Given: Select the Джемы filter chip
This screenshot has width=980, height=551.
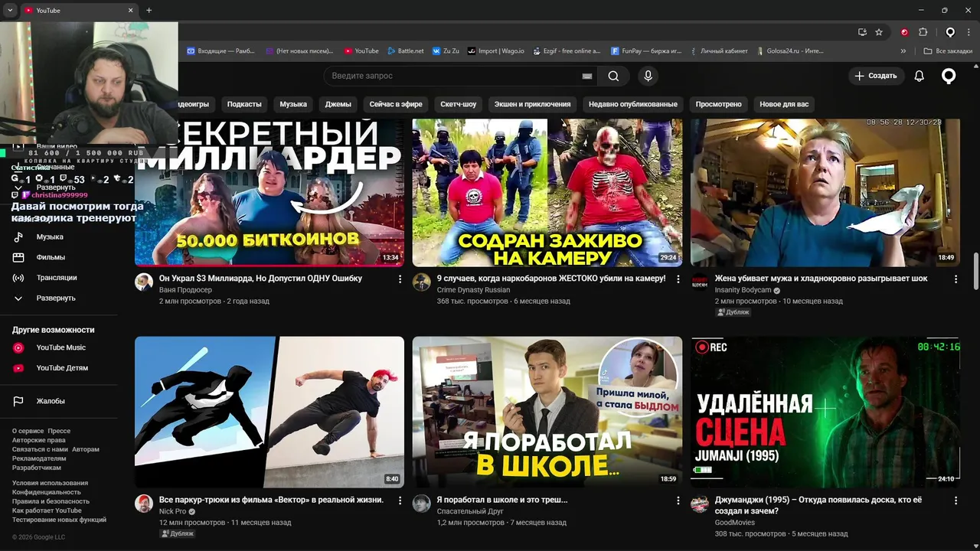Looking at the screenshot, I should click(x=338, y=104).
